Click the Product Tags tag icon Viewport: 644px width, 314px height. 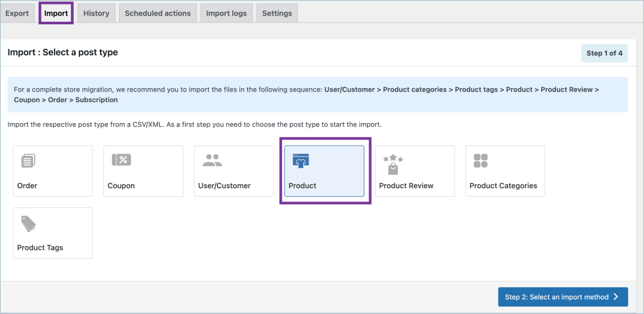tap(29, 224)
